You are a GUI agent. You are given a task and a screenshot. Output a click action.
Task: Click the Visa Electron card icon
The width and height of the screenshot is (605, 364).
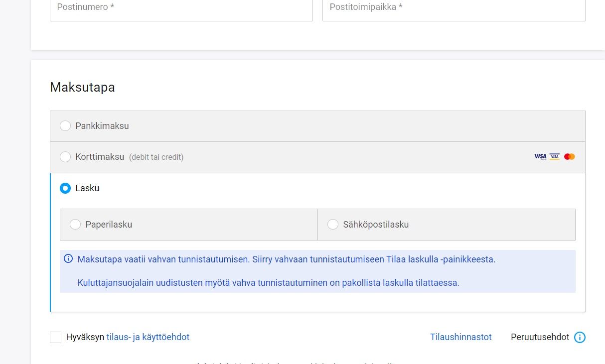coord(554,156)
